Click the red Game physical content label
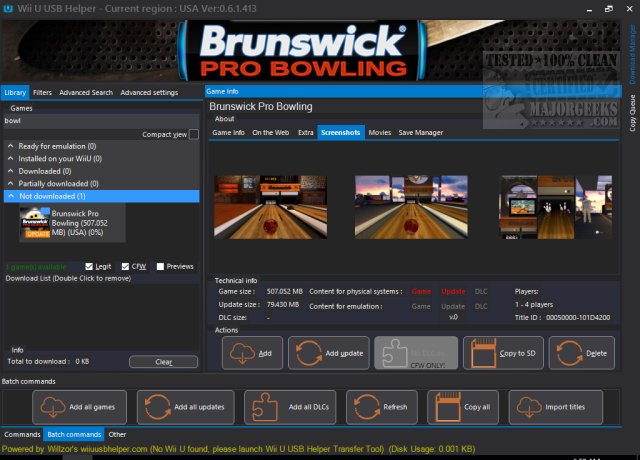Viewport: 640px width, 460px height. pos(421,291)
